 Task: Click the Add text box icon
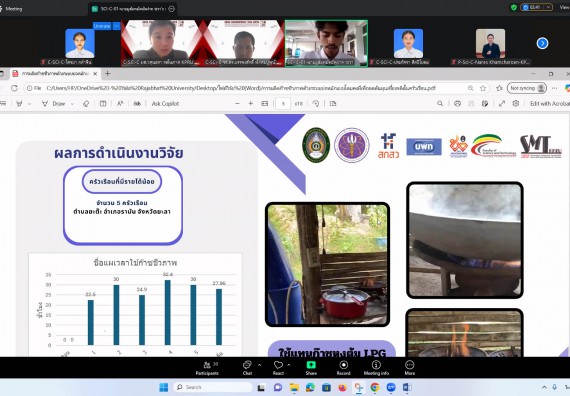103,104
